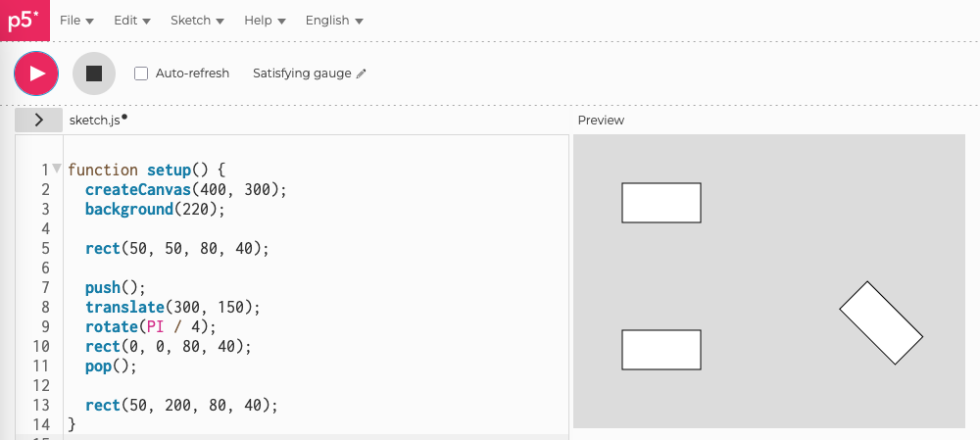The height and width of the screenshot is (440, 980).
Task: Click the rotated rectangle in preview
Action: coord(881,323)
